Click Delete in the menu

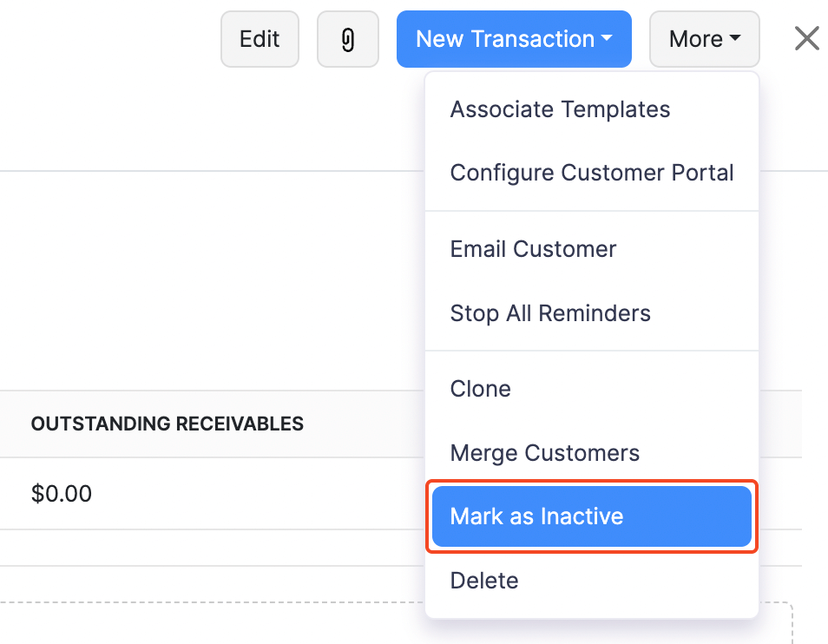[483, 580]
